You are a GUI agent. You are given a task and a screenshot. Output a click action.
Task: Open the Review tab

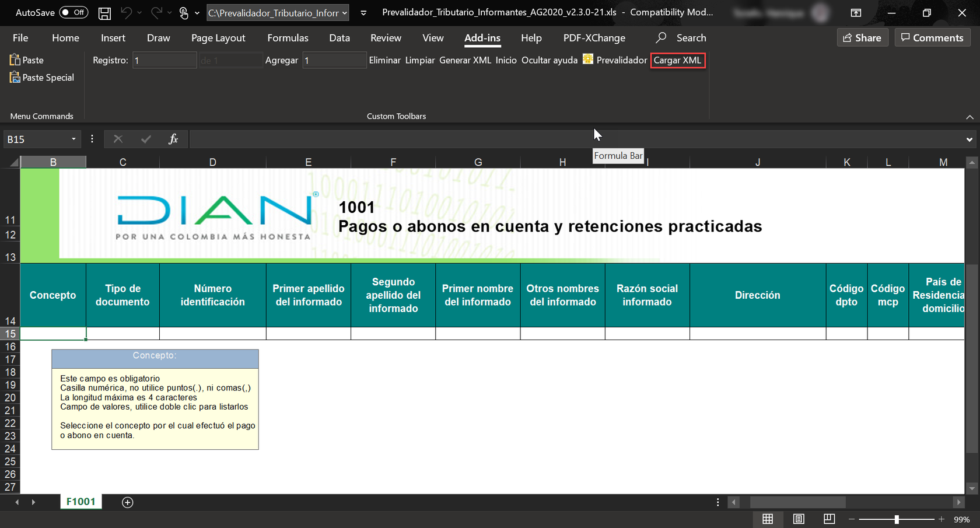[x=386, y=38]
